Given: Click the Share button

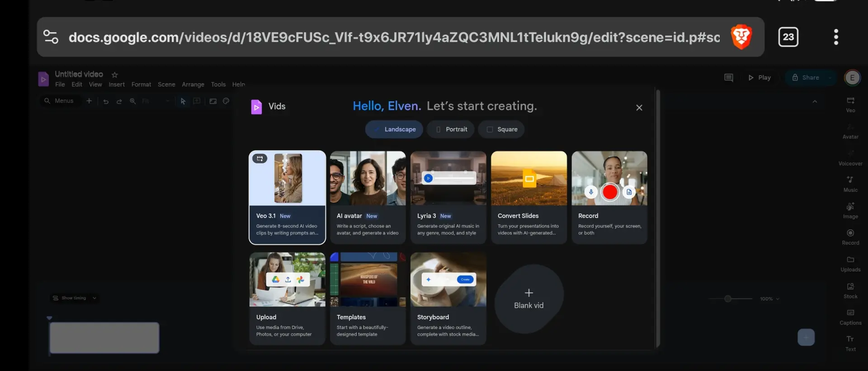Looking at the screenshot, I should [x=806, y=78].
